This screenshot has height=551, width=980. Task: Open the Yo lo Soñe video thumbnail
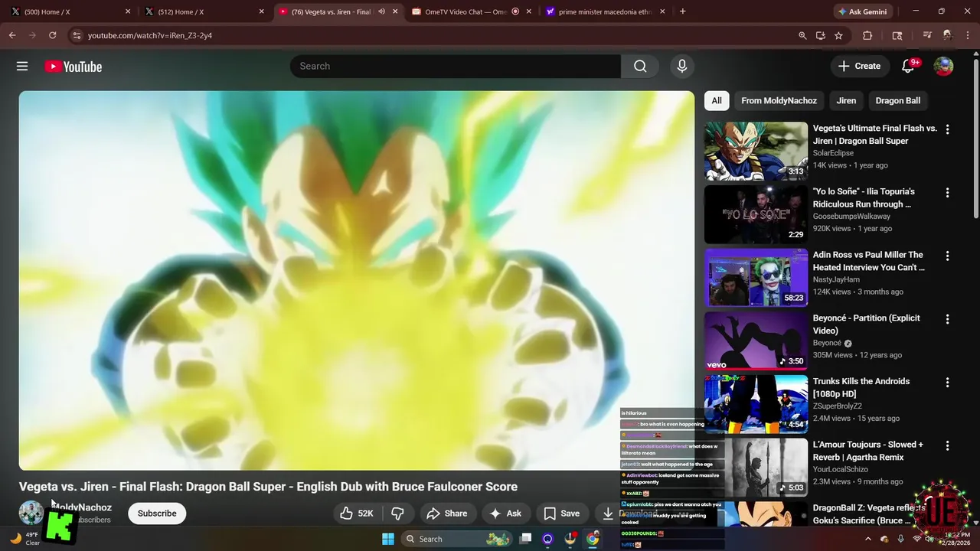[756, 214]
